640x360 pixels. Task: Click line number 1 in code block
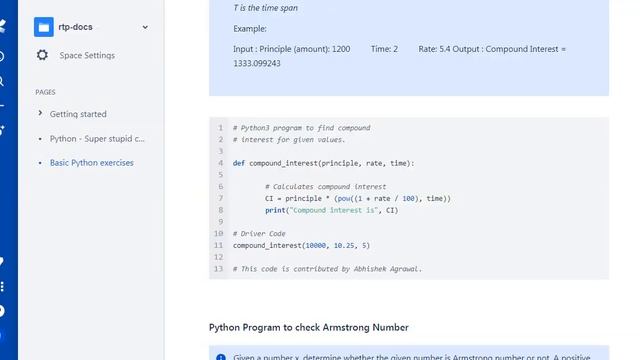point(220,128)
